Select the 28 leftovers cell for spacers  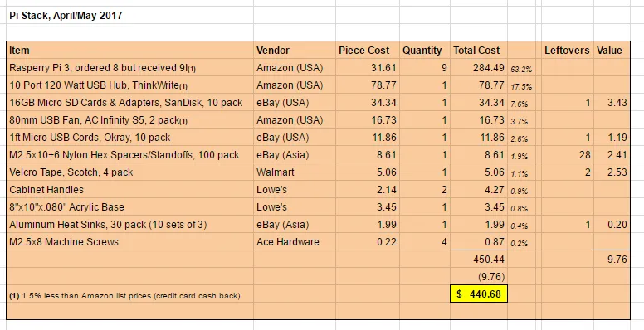(568, 155)
